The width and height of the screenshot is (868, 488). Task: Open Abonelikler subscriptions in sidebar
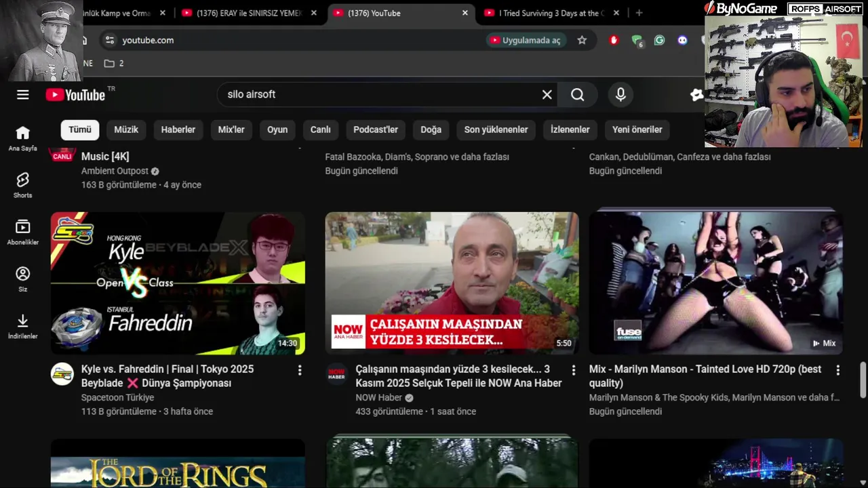coord(23,232)
